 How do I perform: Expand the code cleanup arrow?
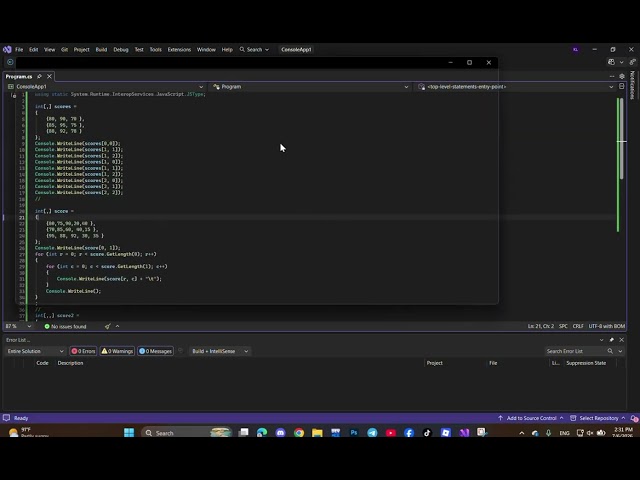(x=118, y=326)
